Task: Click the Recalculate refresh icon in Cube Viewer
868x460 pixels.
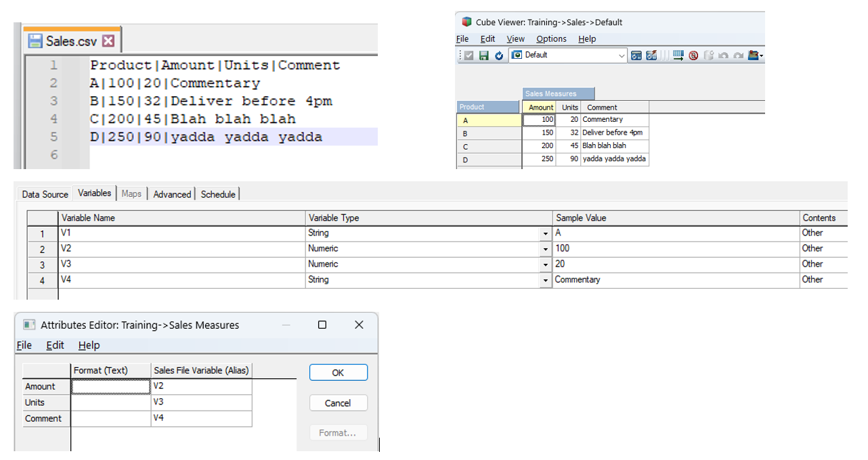Action: 499,55
